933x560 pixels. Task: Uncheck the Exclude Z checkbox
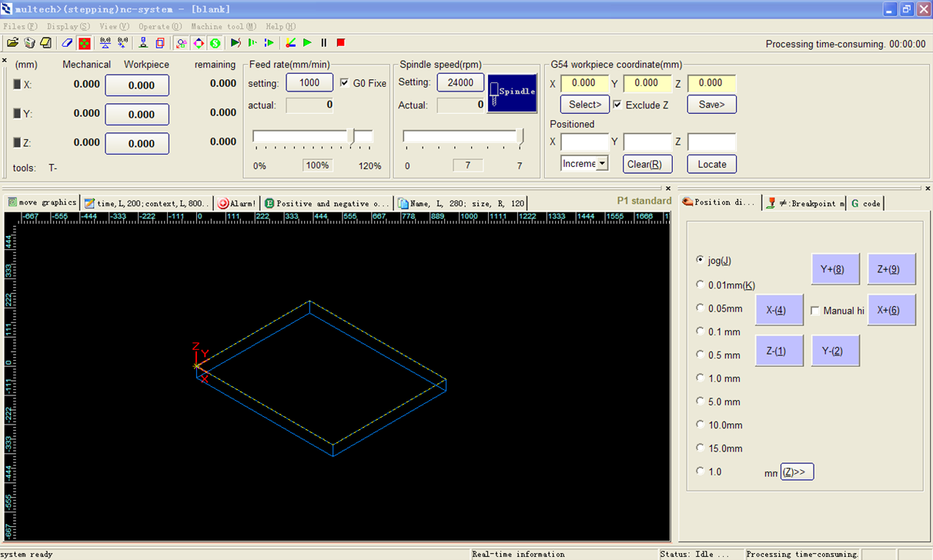617,105
